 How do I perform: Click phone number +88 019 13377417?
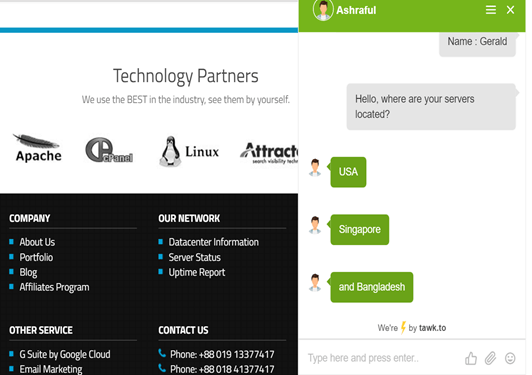(236, 354)
